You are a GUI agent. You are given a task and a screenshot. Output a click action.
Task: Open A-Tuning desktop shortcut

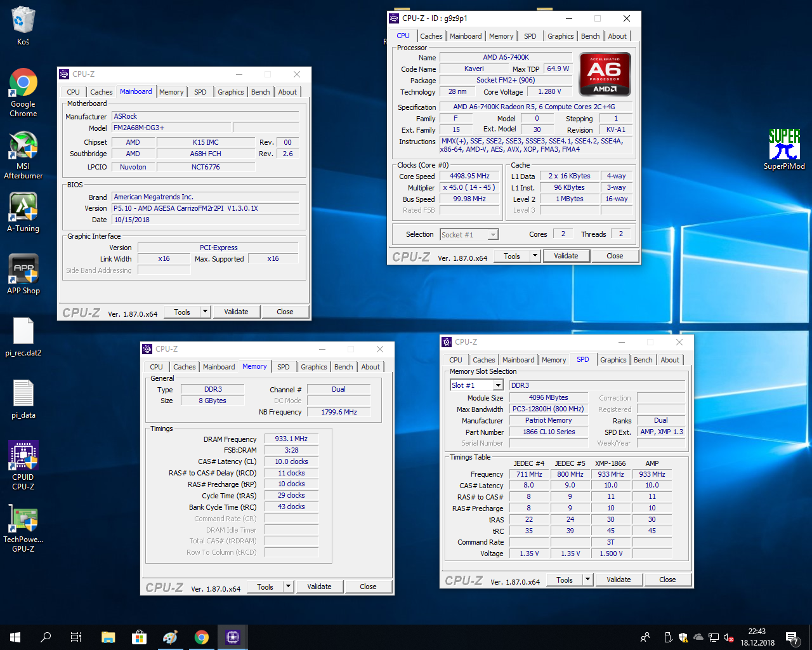click(x=23, y=212)
